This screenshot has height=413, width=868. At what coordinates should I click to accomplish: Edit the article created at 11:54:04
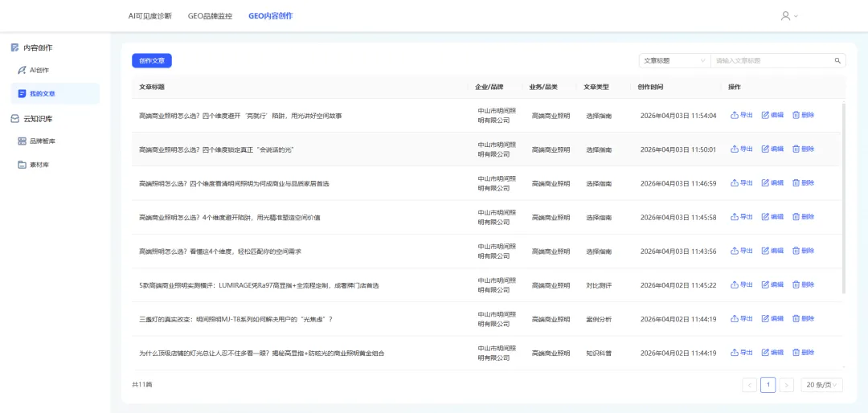coord(773,115)
